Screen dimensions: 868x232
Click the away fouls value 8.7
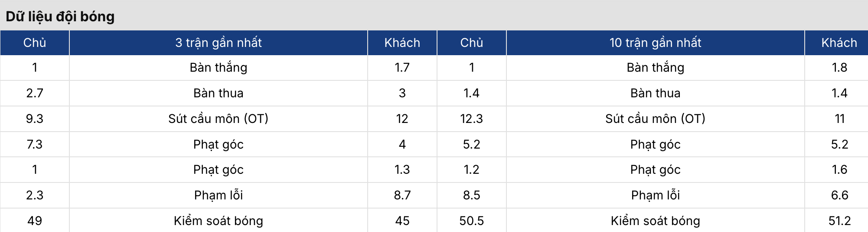pos(402,195)
